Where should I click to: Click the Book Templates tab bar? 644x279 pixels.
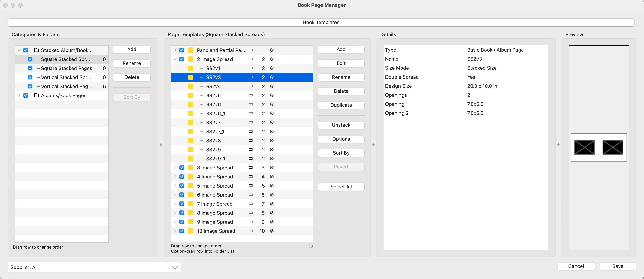(321, 22)
